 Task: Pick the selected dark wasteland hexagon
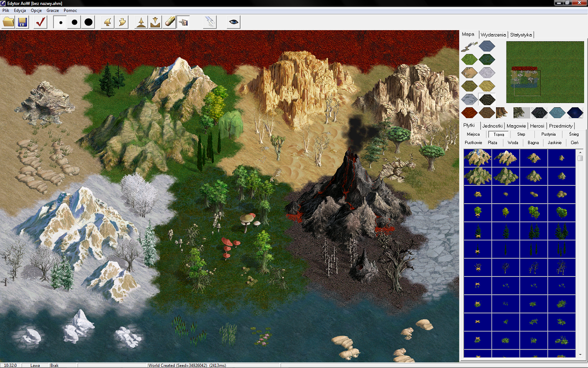tap(487, 99)
